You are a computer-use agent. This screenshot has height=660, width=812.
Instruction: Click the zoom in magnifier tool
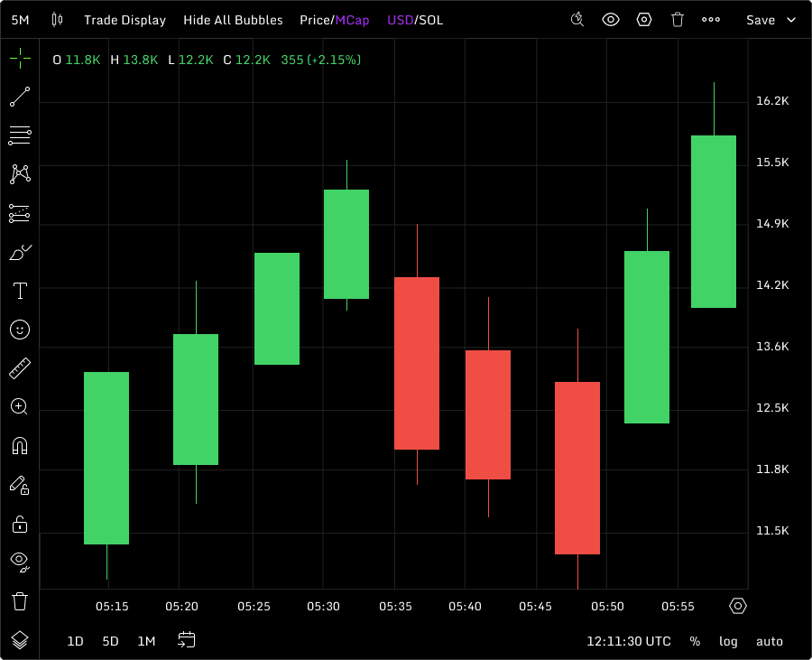pyautogui.click(x=20, y=406)
